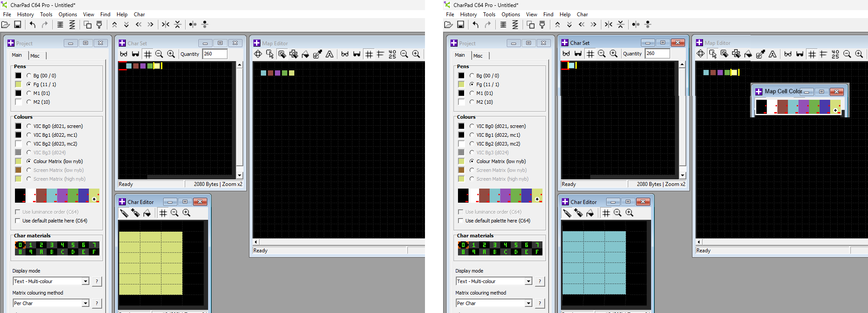The image size is (868, 313).
Task: Click Copy icon in left CharPad toolbar
Action: pos(88,25)
